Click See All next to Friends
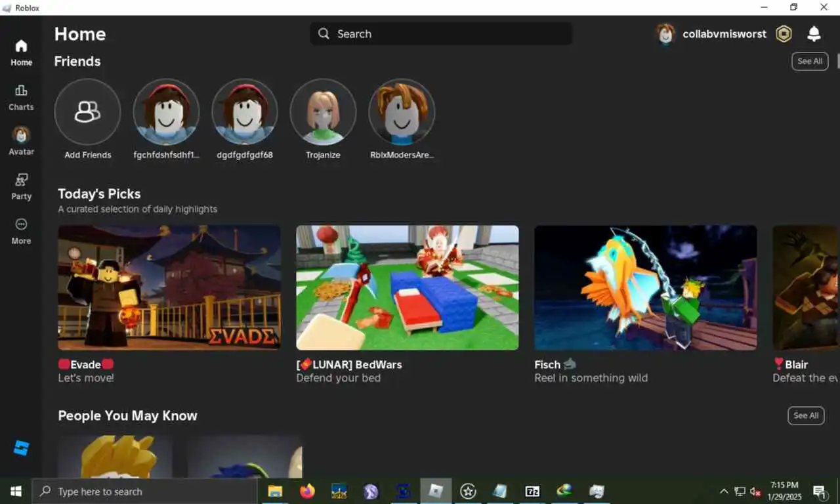Screen dimensions: 840x504 810,61
